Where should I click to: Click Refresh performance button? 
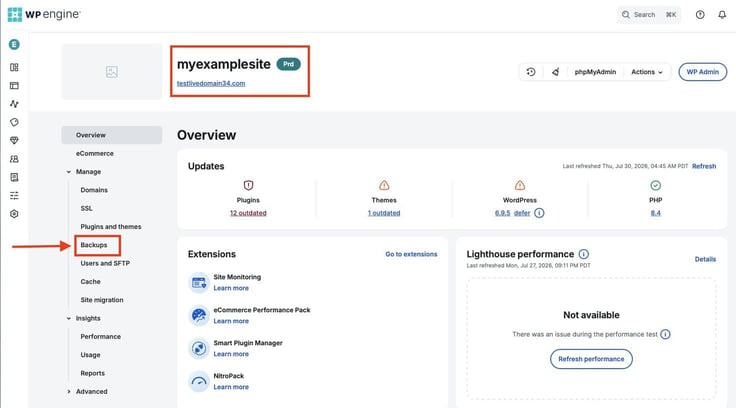tap(591, 359)
